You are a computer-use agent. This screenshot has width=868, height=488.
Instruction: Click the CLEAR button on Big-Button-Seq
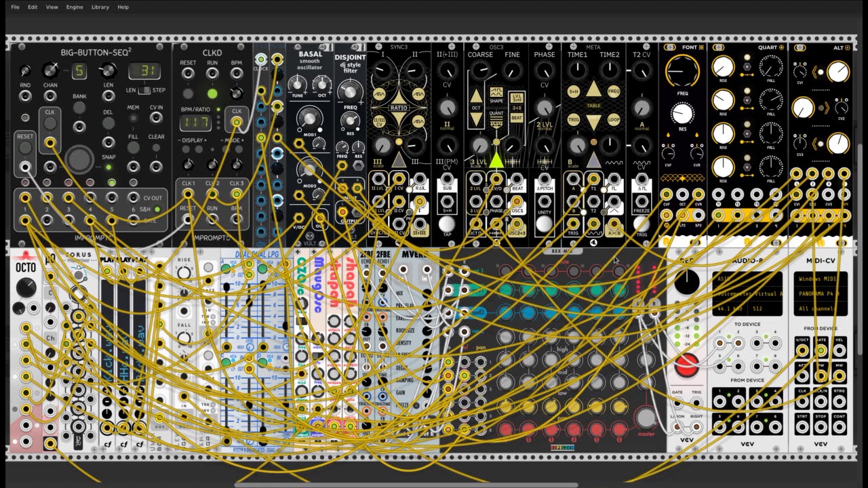point(156,147)
